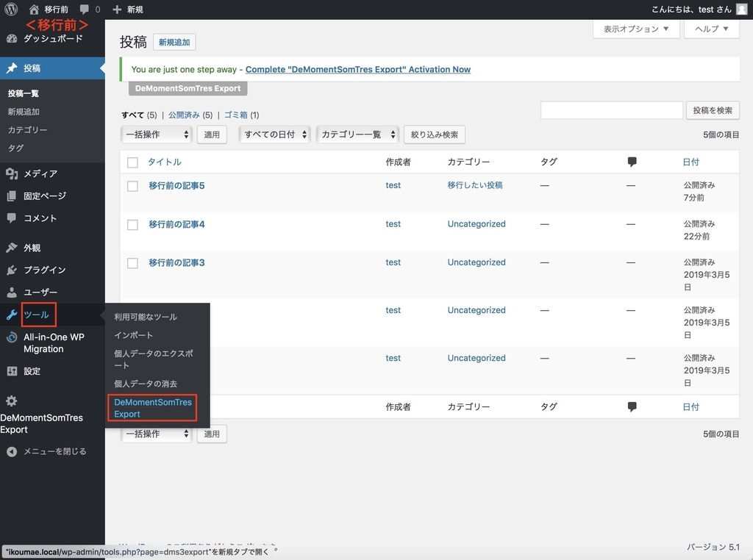Select 個人データのエクスポート menu item
This screenshot has width=753, height=560.
(x=154, y=359)
